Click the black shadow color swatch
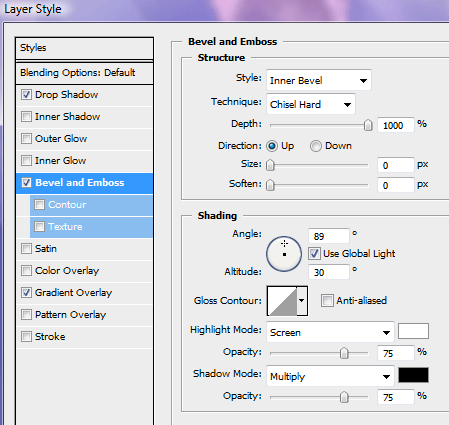The height and width of the screenshot is (425, 449). (x=413, y=375)
